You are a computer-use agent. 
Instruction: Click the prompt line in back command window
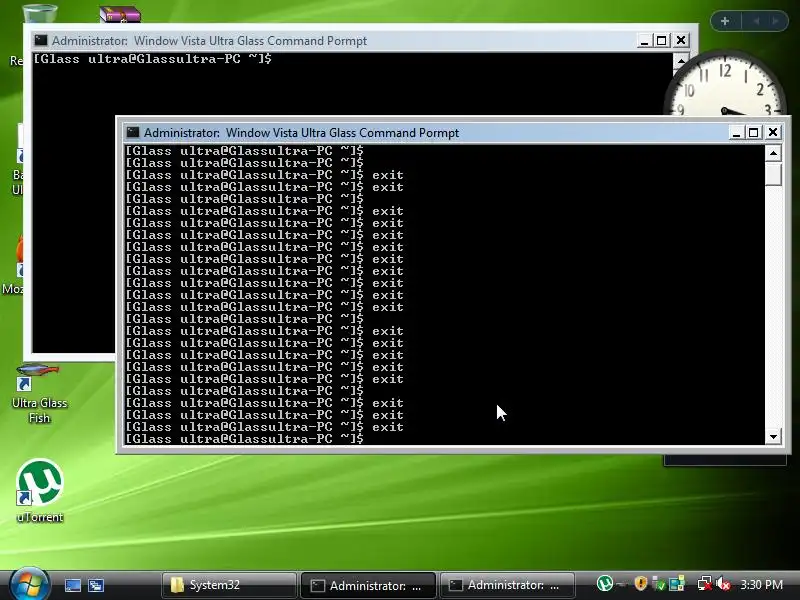tap(153, 59)
